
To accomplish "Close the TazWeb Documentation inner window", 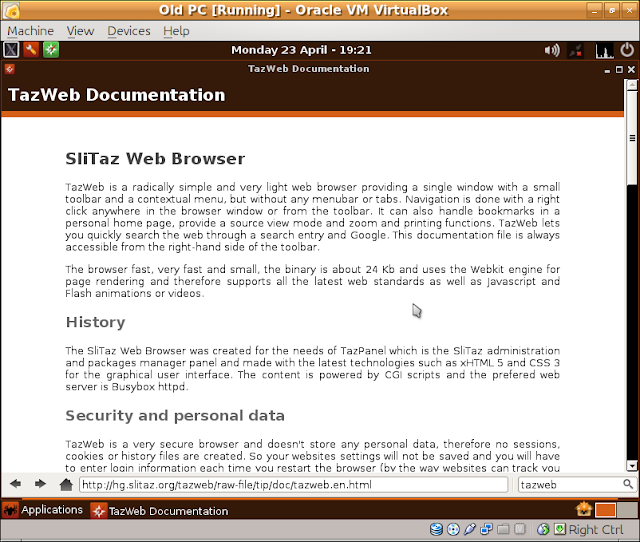I will 631,70.
